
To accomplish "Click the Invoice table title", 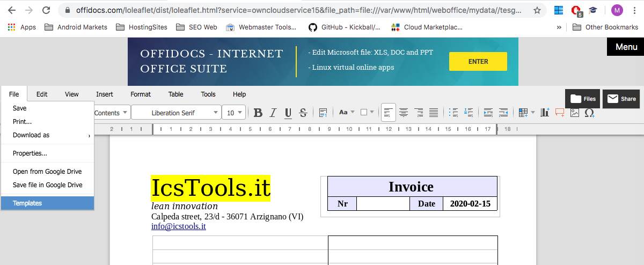I will (411, 187).
